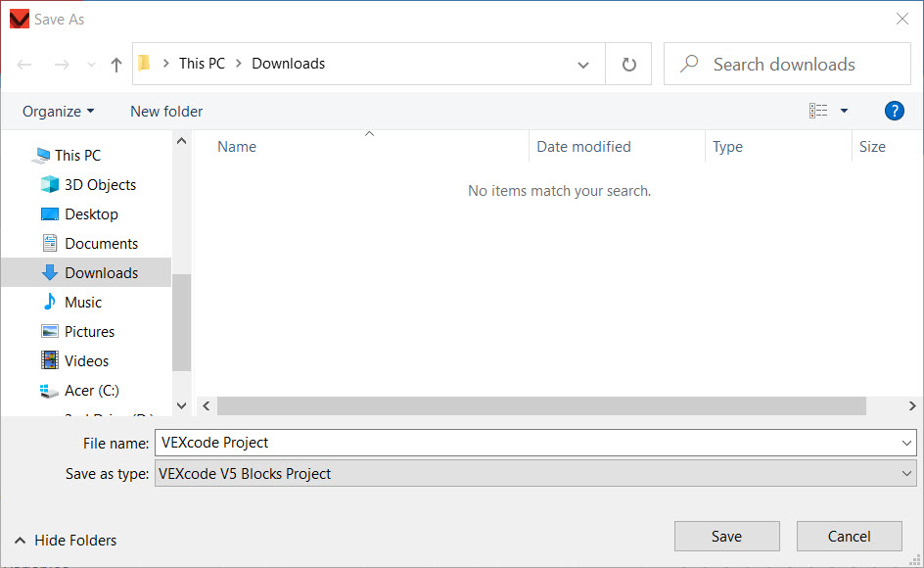This screenshot has width=924, height=568.
Task: Open recent locations dropdown arrow
Action: coord(91,65)
